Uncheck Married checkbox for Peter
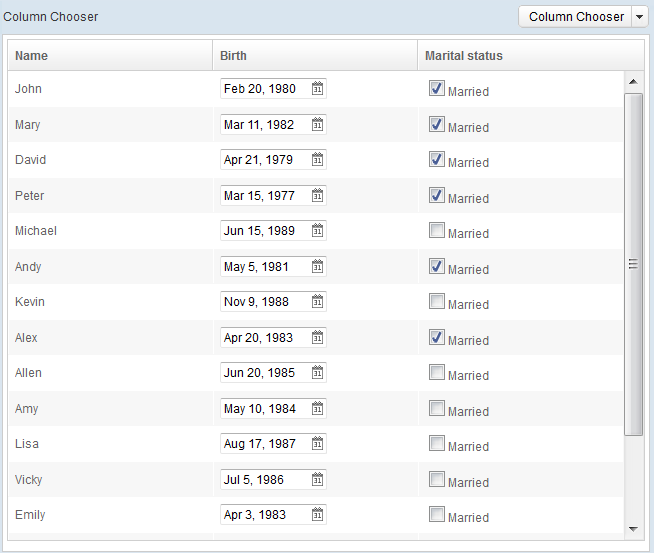654x553 pixels. point(437,195)
